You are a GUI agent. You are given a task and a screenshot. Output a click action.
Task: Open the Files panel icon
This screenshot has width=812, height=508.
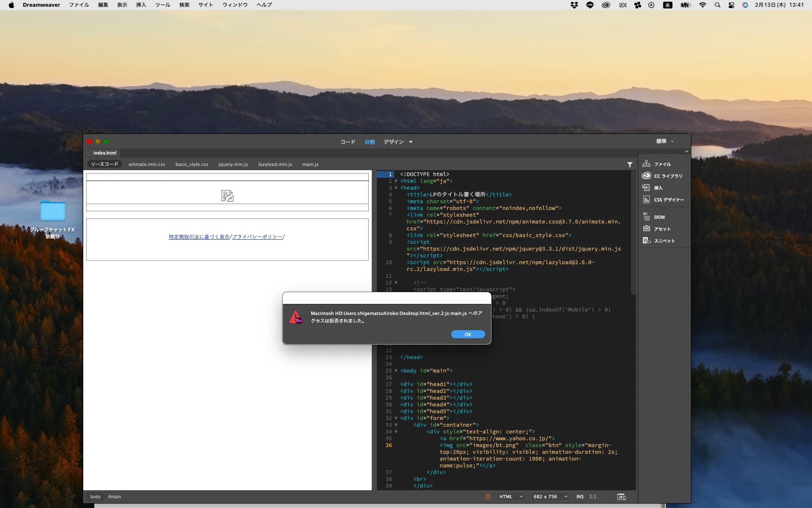[646, 164]
